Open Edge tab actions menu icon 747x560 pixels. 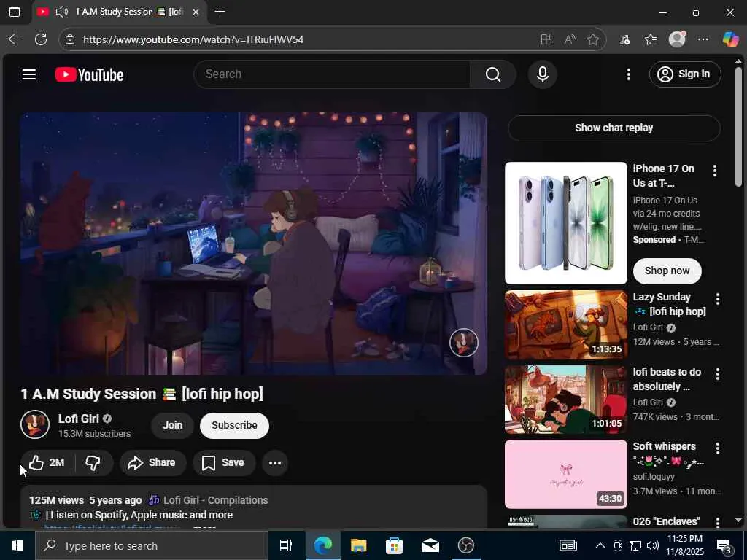click(x=15, y=12)
